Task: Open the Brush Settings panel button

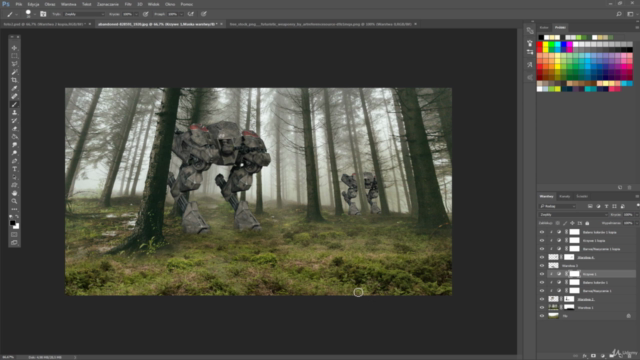Action: point(43,14)
